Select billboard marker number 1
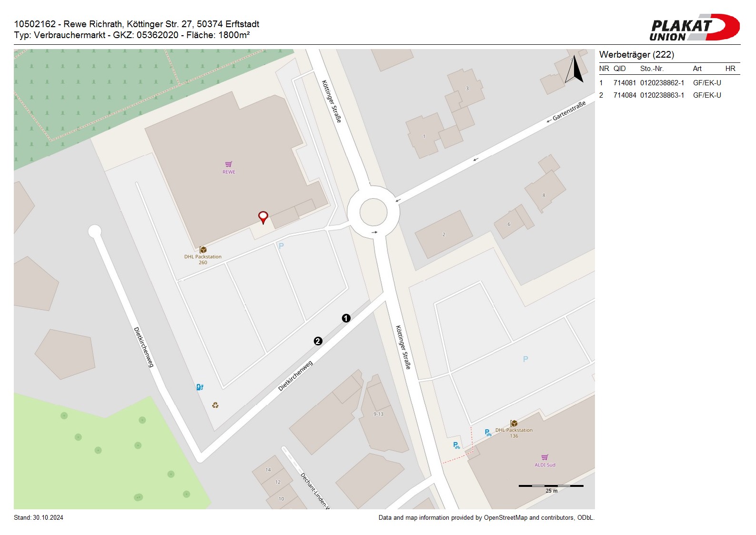Viewport: 756px width, 535px height. pyautogui.click(x=346, y=318)
